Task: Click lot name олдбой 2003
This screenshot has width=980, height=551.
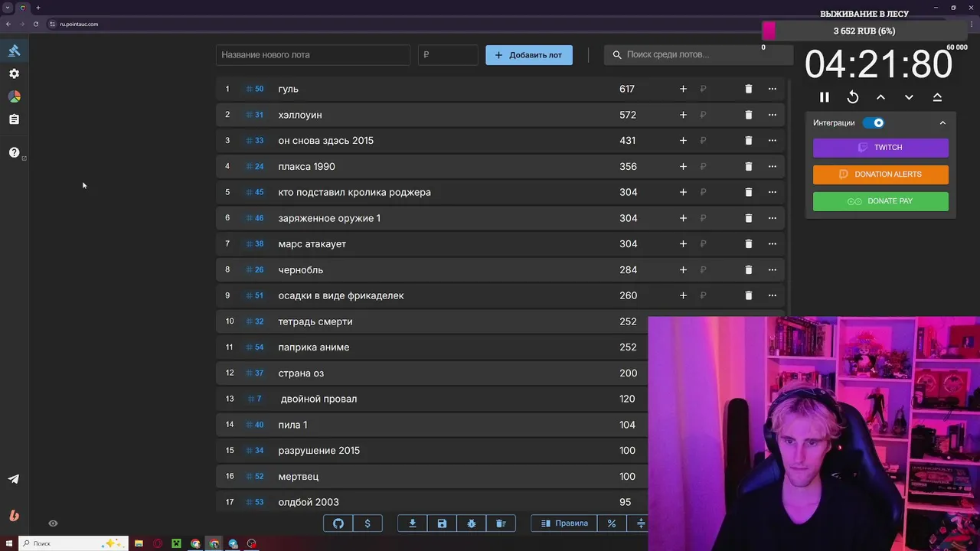Action: (x=309, y=502)
